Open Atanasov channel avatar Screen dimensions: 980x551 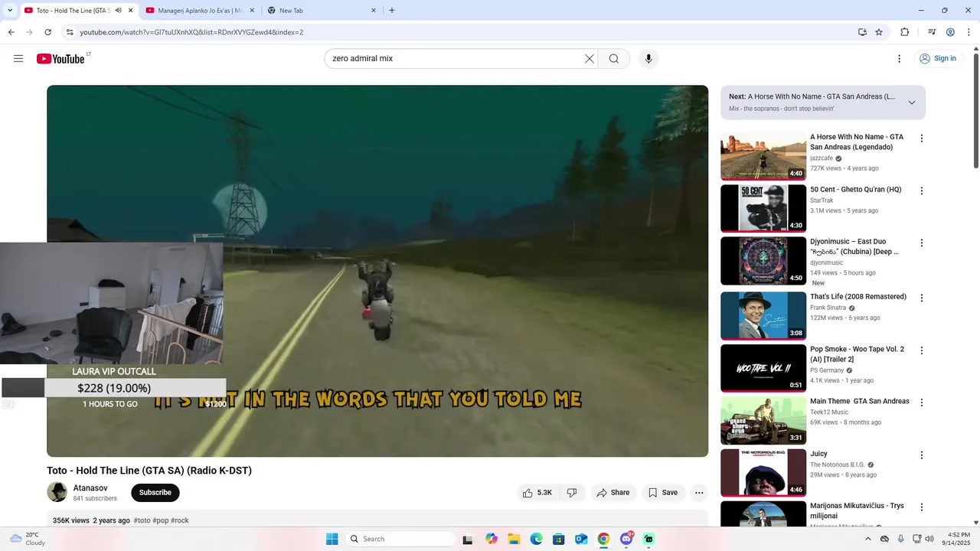57,492
